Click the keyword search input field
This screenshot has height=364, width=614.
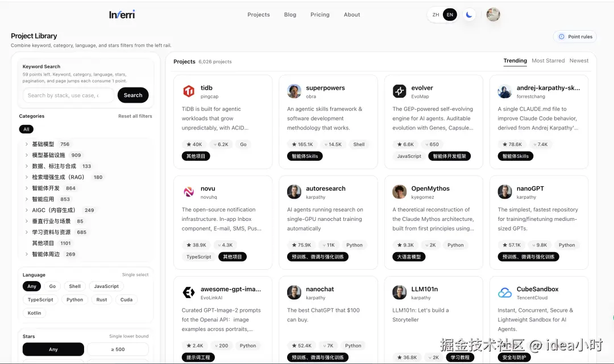[69, 95]
